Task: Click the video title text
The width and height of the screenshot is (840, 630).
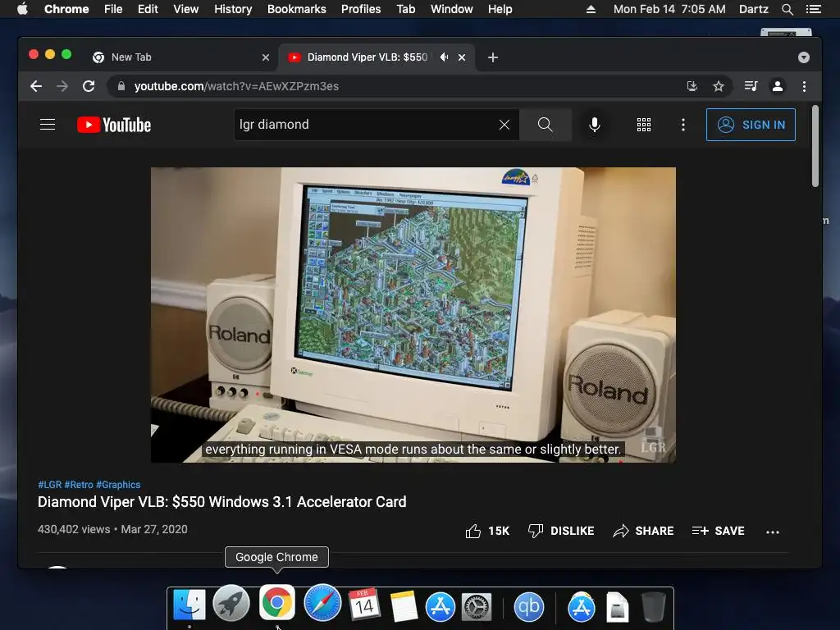Action: [x=221, y=502]
